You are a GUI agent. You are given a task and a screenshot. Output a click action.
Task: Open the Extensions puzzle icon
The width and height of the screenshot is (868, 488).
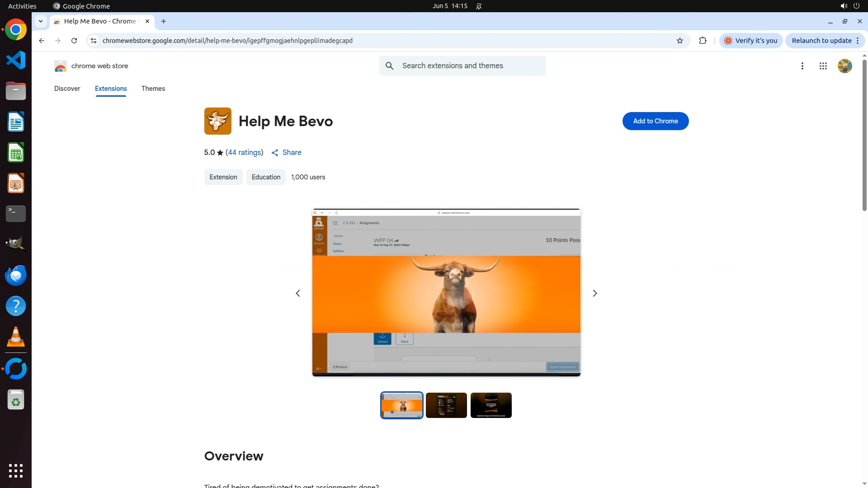click(x=703, y=41)
